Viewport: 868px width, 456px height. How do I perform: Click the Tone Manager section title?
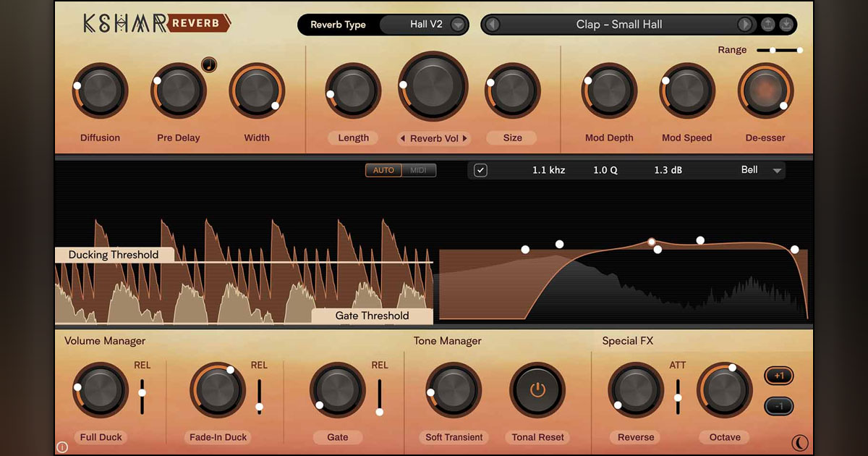coord(447,341)
